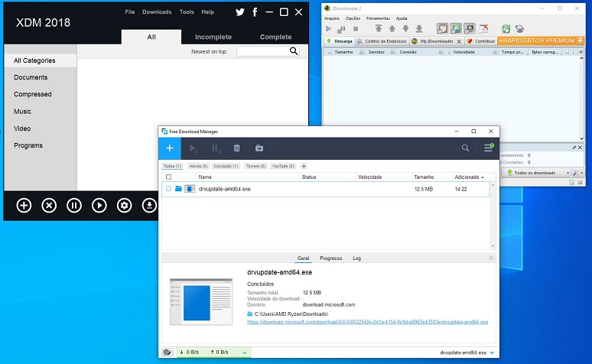The image size is (592, 364).
Task: Click the stop square icon in JDownloader
Action: point(355,29)
